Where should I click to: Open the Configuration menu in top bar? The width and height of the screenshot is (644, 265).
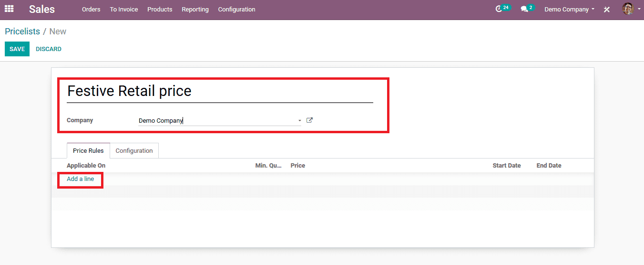pos(236,10)
